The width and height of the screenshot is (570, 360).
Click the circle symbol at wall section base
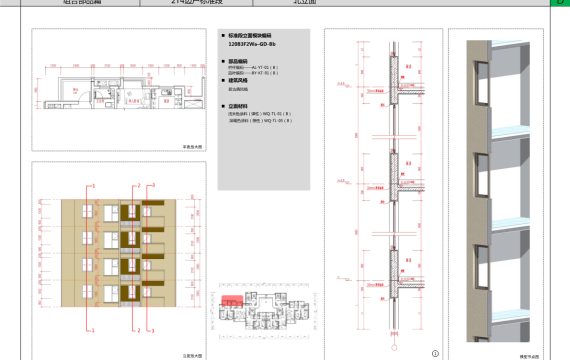[x=394, y=348]
